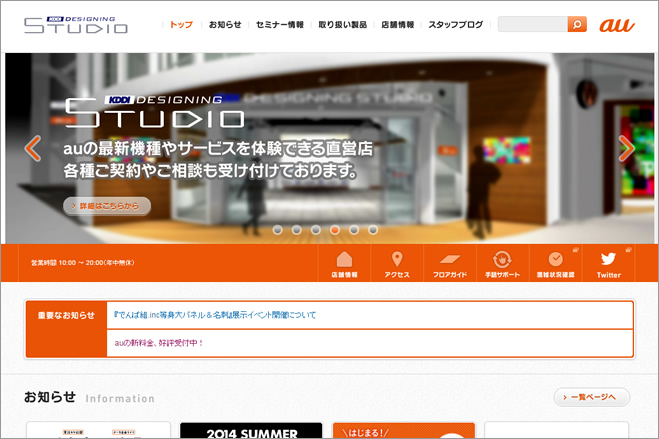This screenshot has width=659, height=439.
Task: Select the second carousel dot indicator
Action: pos(297,230)
